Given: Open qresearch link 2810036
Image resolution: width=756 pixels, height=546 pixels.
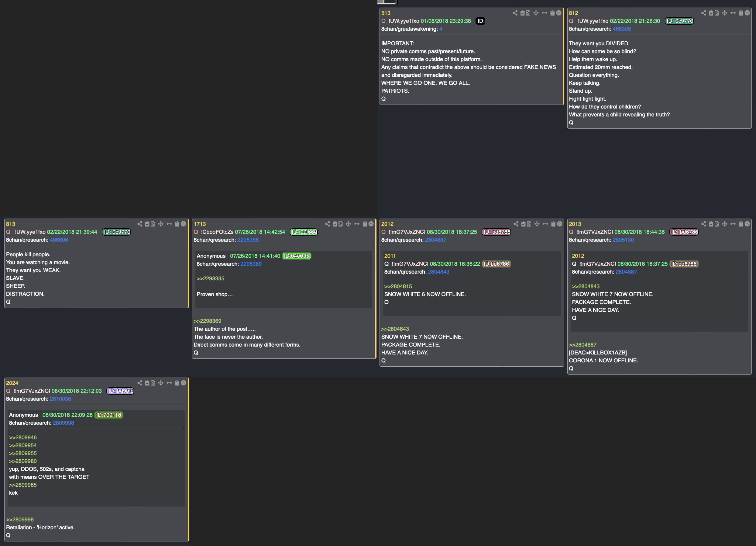Looking at the screenshot, I should [60, 399].
